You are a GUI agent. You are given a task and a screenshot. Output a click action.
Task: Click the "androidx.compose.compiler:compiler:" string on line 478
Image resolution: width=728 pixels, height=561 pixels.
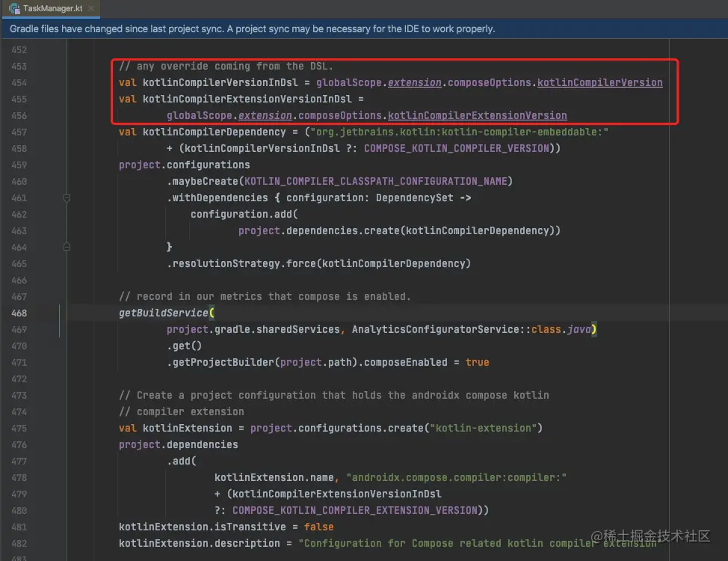pyautogui.click(x=457, y=478)
